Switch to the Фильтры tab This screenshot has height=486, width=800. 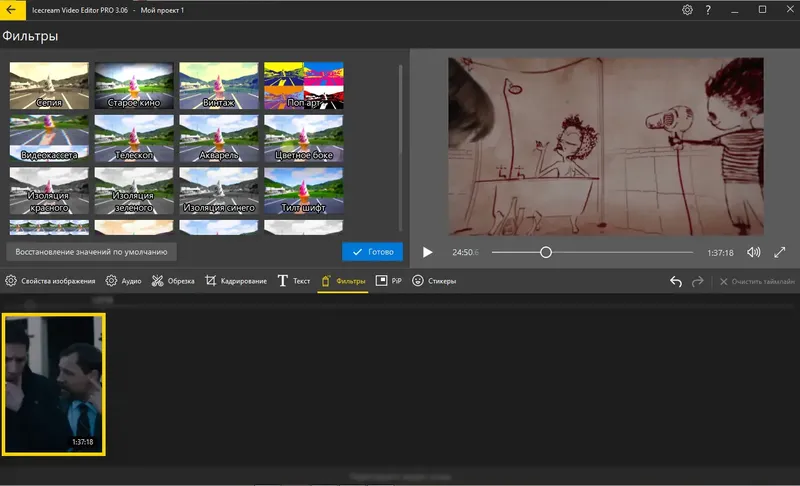pos(343,281)
